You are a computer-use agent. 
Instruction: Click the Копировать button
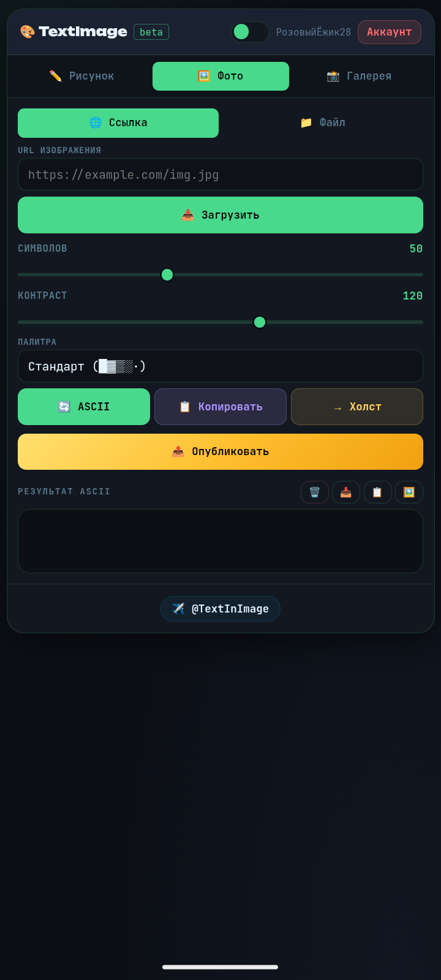(221, 407)
